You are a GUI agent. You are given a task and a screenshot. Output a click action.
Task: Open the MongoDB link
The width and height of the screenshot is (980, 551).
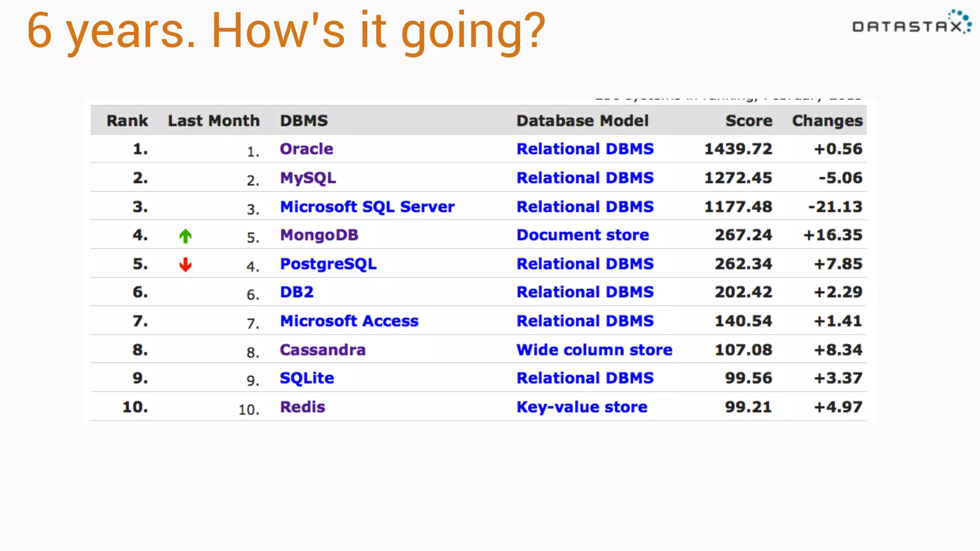[x=319, y=235]
